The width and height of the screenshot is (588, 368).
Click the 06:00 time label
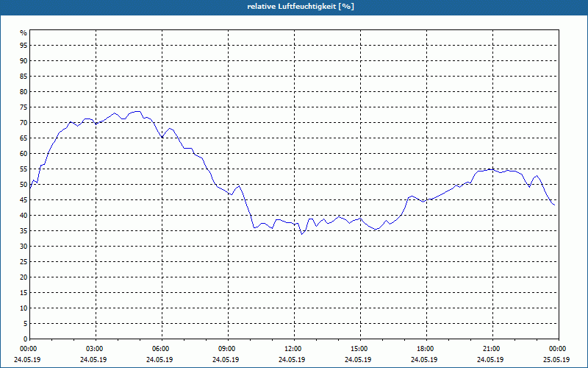pos(162,349)
